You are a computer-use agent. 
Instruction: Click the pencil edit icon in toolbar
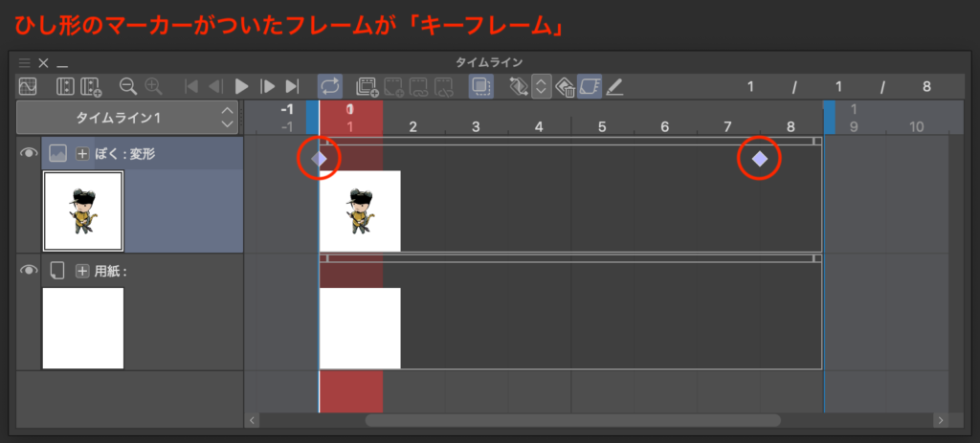point(615,86)
